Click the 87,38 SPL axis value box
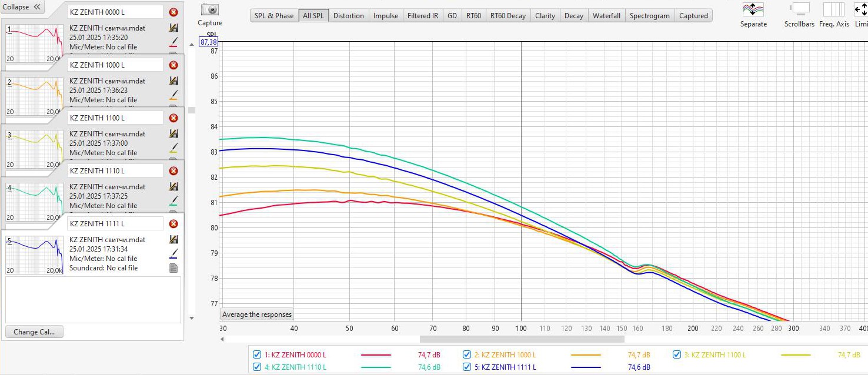Viewport: 868px width, 375px height. [209, 42]
